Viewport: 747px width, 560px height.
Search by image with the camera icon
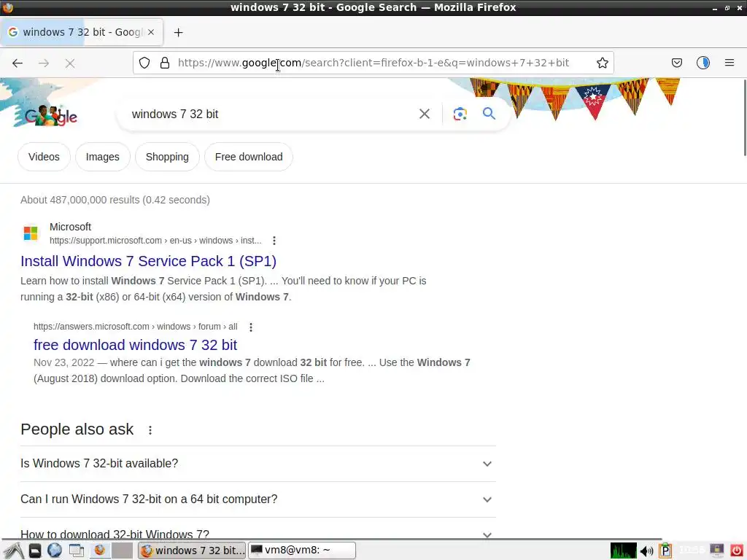pyautogui.click(x=460, y=114)
